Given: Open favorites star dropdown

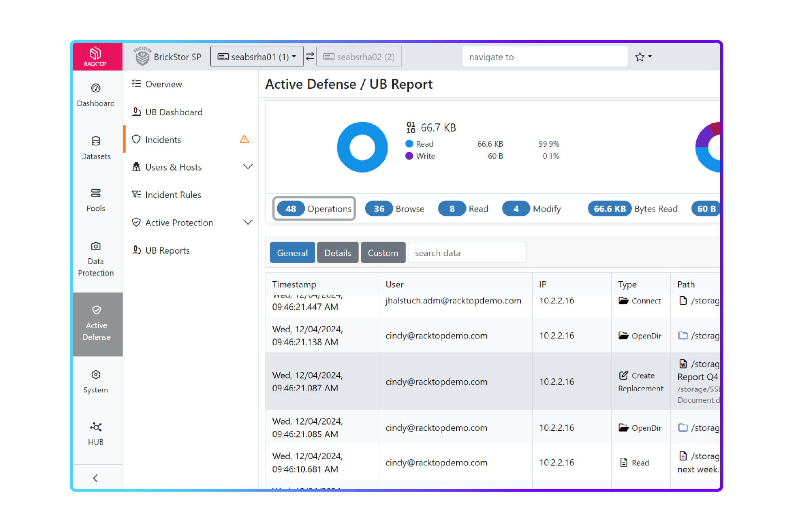Looking at the screenshot, I should [643, 57].
